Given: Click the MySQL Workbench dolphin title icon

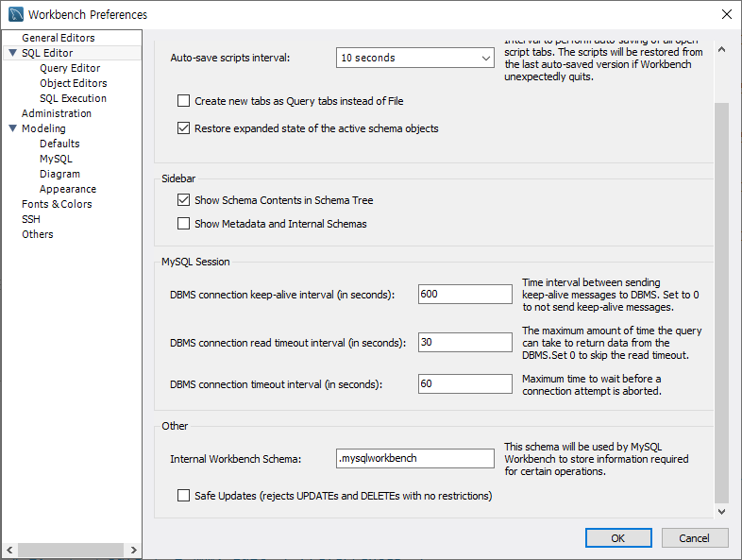Looking at the screenshot, I should [16, 14].
